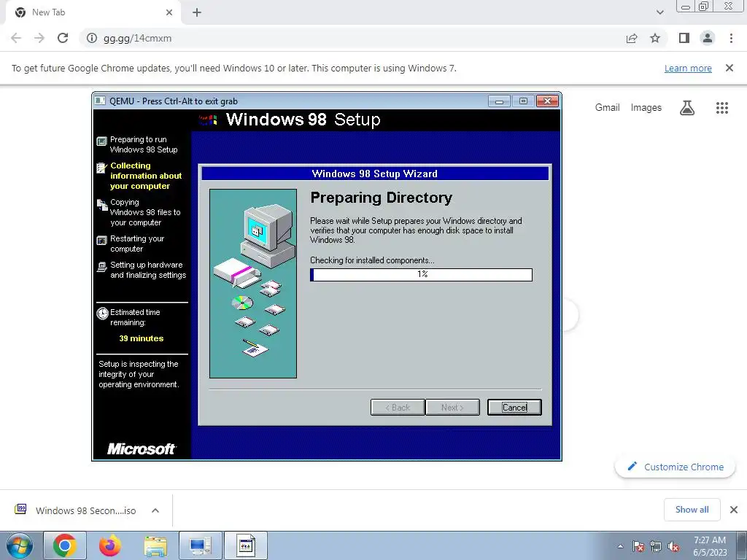The height and width of the screenshot is (560, 747).
Task: Click Show all downloads
Action: 692,510
